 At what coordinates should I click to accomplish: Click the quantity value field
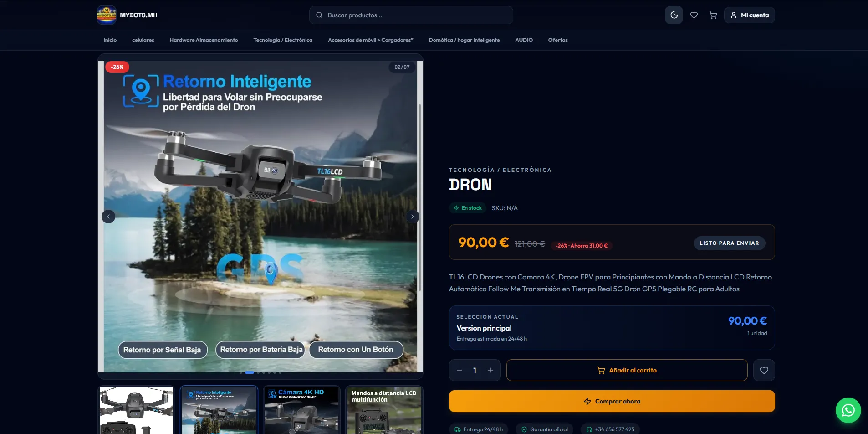pos(475,370)
